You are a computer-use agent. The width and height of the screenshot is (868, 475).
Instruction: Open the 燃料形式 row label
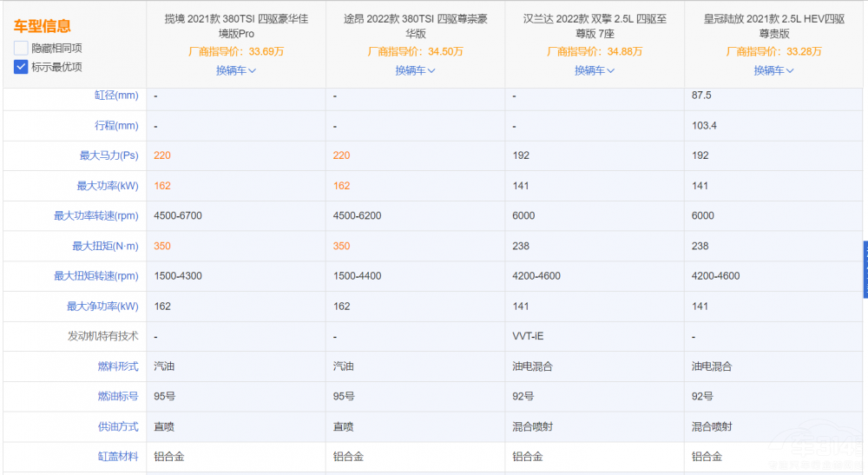click(117, 366)
